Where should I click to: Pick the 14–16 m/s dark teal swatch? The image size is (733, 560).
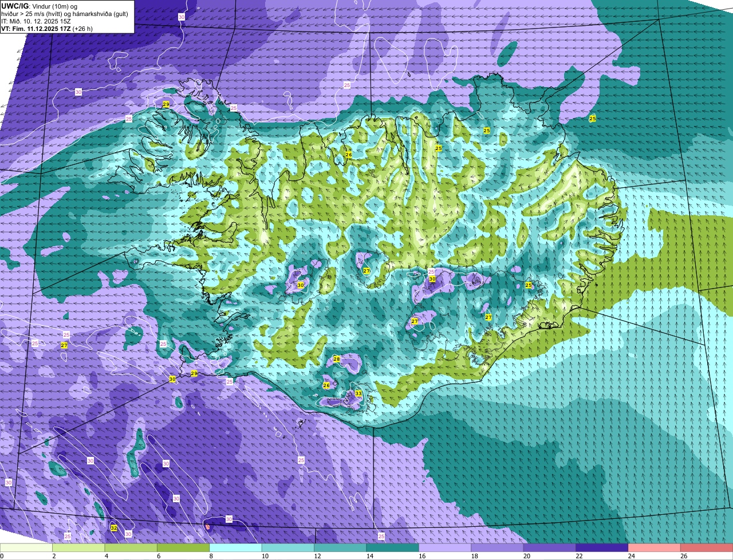pyautogui.click(x=393, y=548)
